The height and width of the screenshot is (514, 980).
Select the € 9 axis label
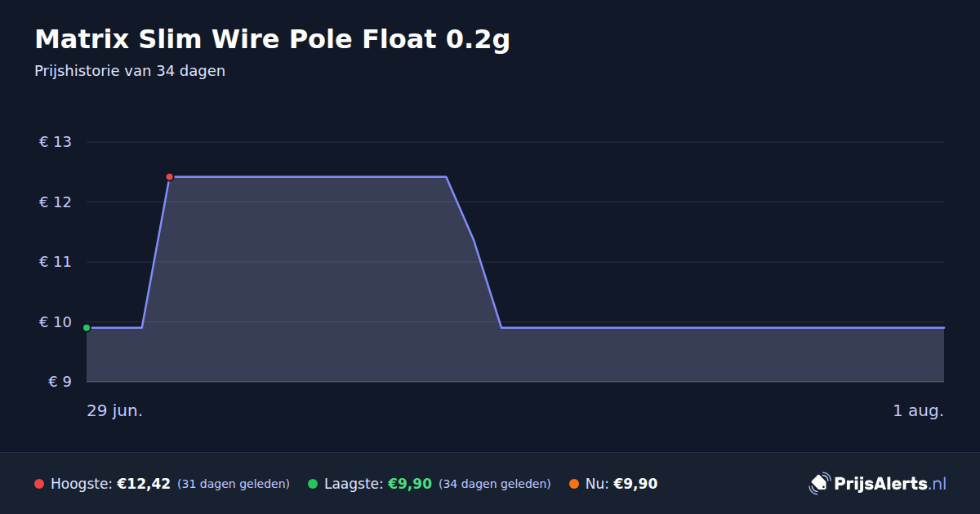pos(60,382)
